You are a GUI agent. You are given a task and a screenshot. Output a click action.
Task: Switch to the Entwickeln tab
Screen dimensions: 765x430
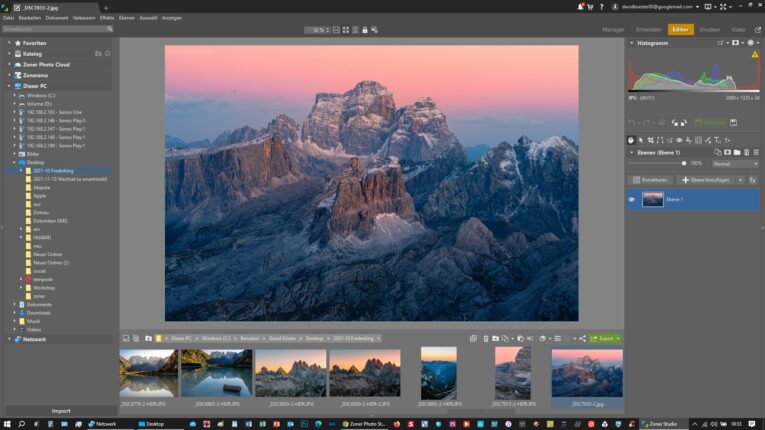647,30
